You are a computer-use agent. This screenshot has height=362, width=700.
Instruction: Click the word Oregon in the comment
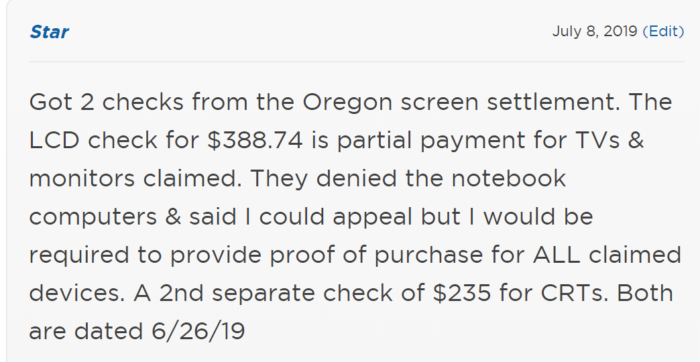point(348,103)
